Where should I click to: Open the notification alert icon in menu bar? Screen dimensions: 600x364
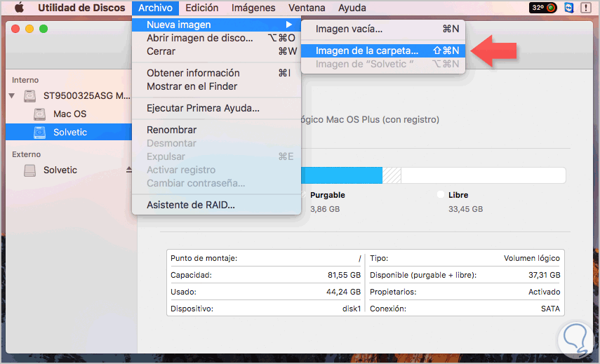(585, 8)
